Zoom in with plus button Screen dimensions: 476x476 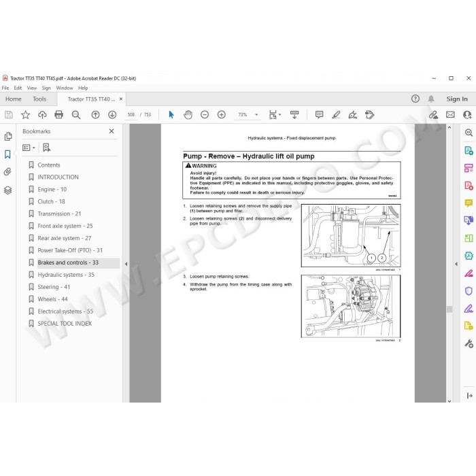click(x=222, y=115)
